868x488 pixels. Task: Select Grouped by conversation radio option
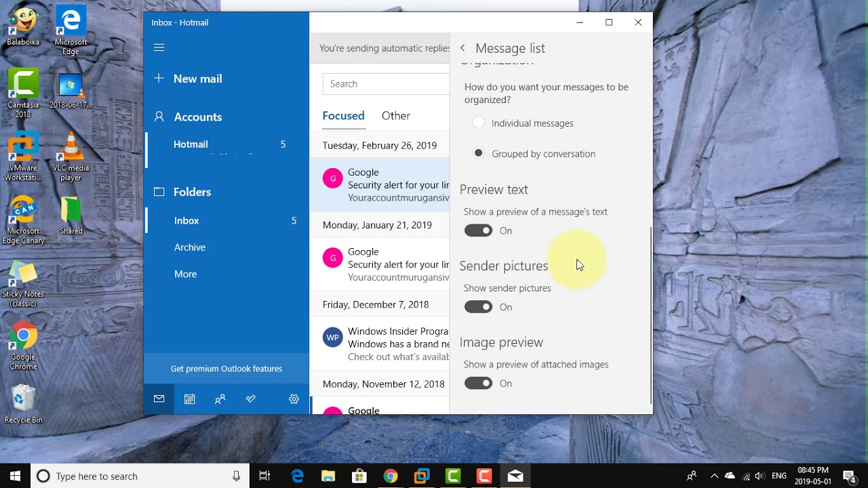479,153
